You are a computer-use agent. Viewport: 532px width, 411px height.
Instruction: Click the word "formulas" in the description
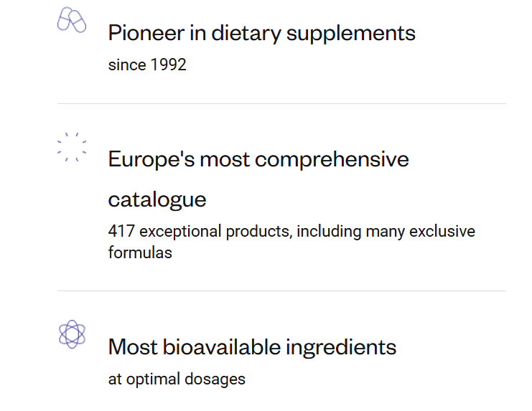coord(140,252)
